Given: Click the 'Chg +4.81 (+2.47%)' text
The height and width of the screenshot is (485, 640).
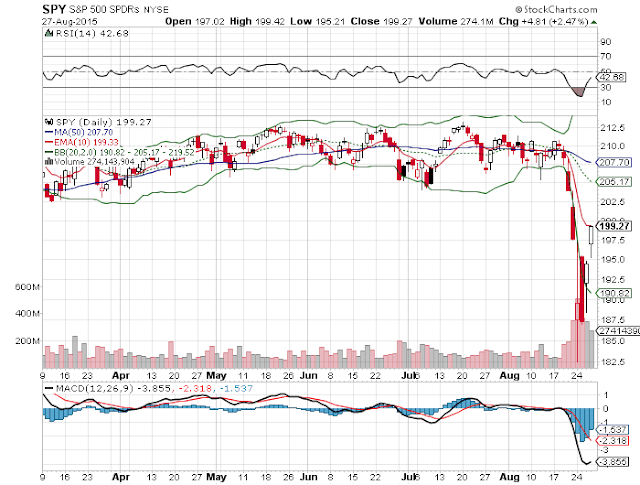Looking at the screenshot, I should pos(544,21).
